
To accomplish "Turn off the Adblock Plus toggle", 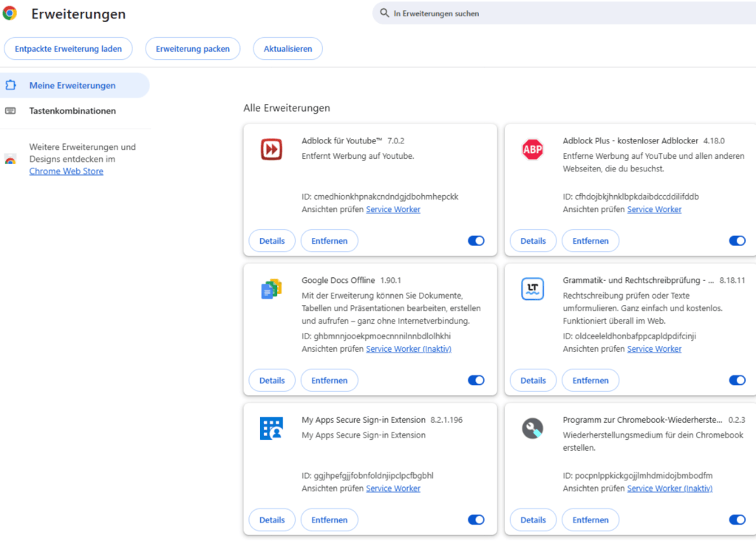I will tap(737, 241).
